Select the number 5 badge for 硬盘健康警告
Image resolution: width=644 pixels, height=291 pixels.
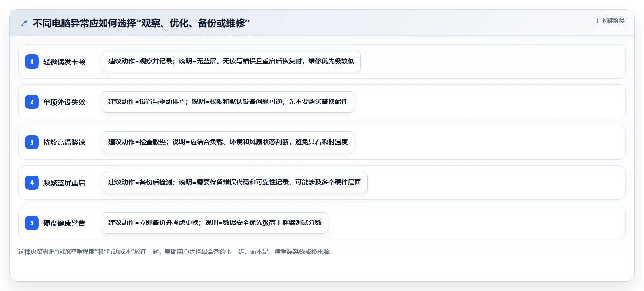coord(32,223)
